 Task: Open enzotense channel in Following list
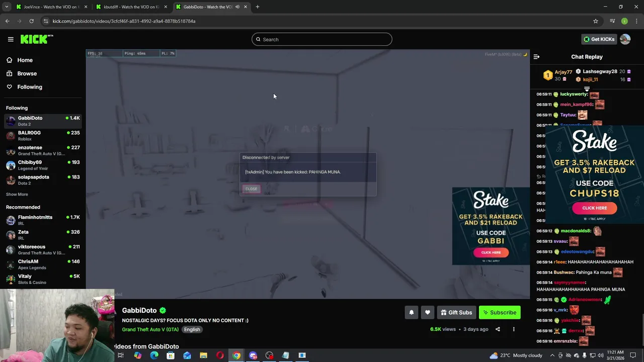pos(43,150)
